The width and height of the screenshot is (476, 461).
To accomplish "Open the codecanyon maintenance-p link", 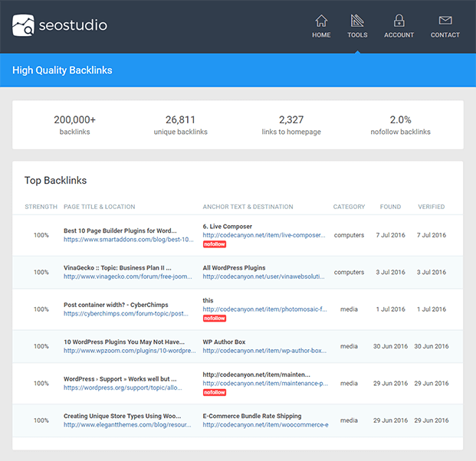I will pos(265,384).
